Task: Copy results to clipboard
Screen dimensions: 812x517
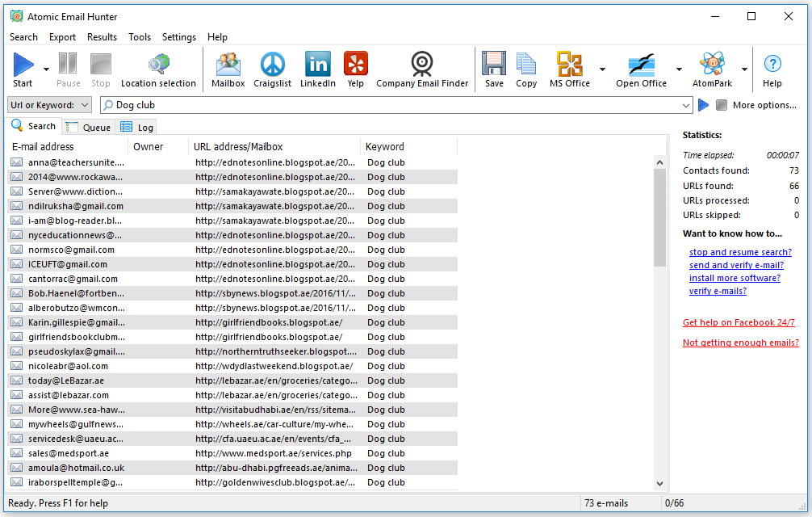Action: [x=526, y=69]
